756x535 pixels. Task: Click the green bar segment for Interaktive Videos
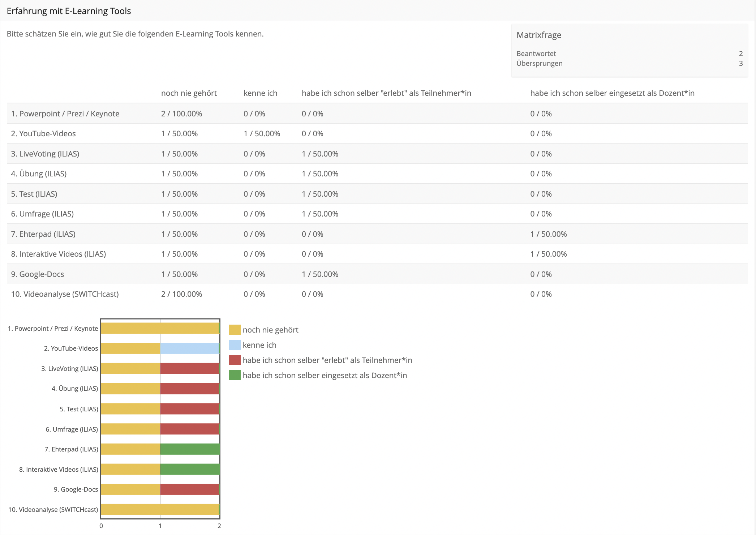pyautogui.click(x=190, y=469)
